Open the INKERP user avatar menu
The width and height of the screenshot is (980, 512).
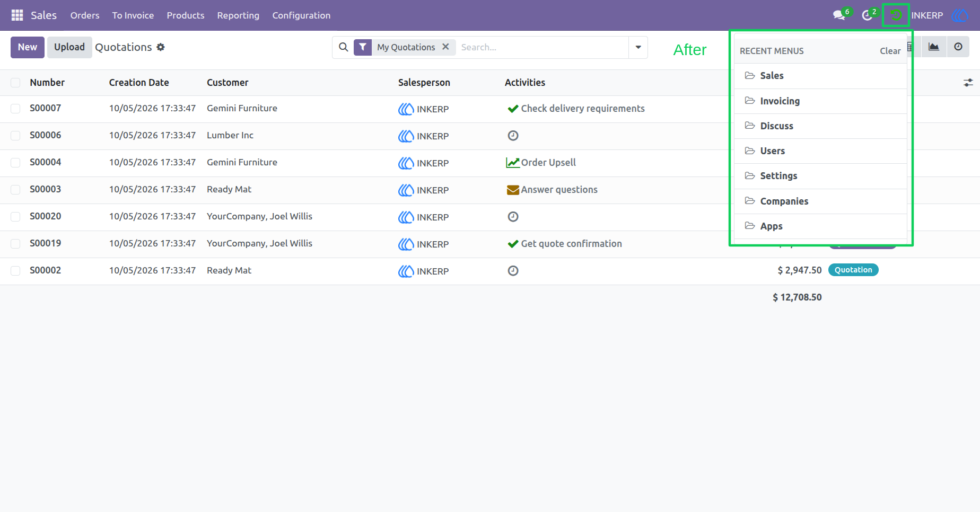[960, 15]
